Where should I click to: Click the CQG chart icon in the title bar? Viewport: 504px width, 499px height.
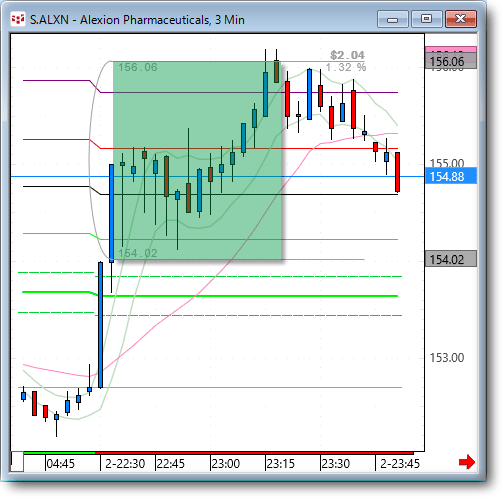(18, 20)
